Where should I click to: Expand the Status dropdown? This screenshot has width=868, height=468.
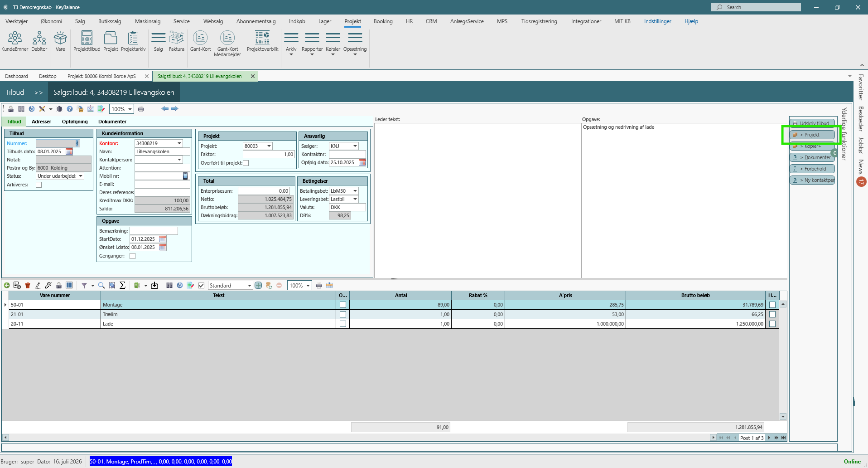coord(81,176)
